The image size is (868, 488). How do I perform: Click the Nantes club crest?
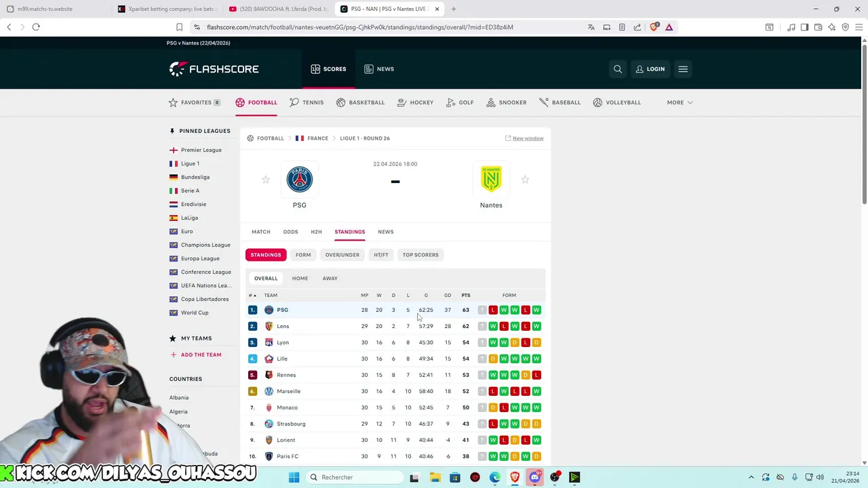[491, 180]
